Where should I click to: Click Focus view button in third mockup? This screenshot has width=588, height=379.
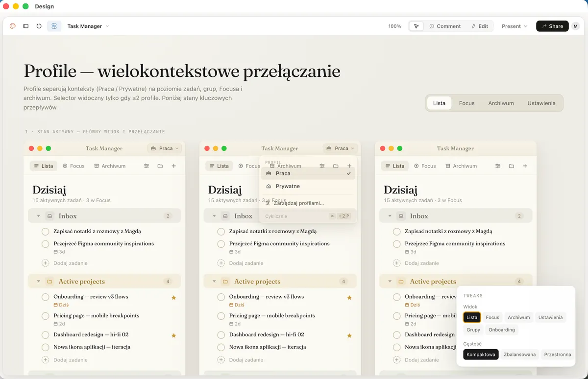pyautogui.click(x=425, y=166)
